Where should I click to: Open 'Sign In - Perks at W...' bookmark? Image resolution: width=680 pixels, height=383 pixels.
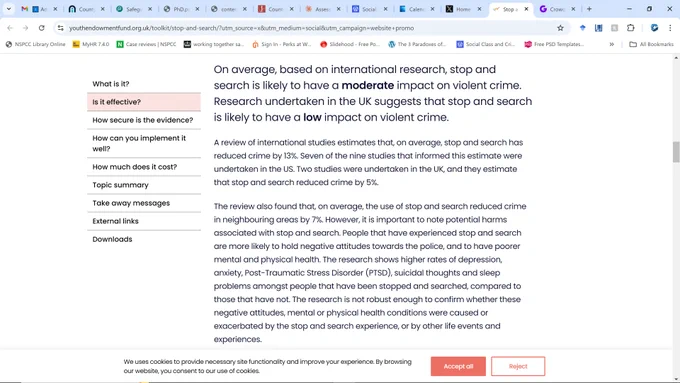point(281,44)
